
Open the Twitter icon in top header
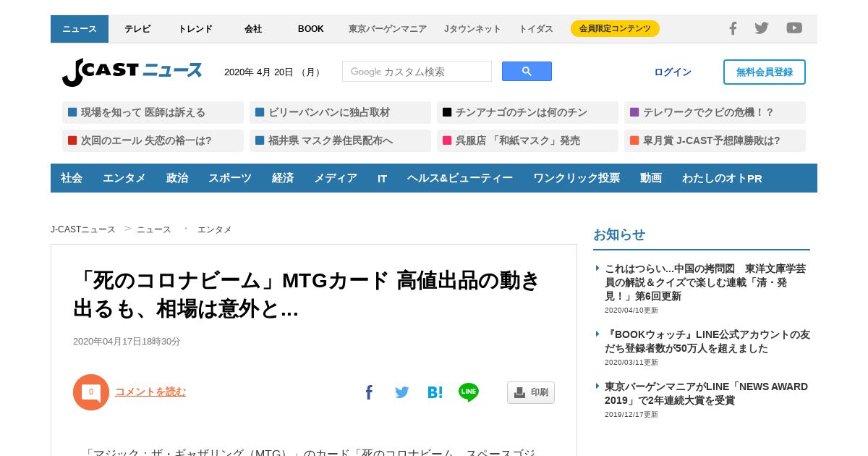pos(762,28)
